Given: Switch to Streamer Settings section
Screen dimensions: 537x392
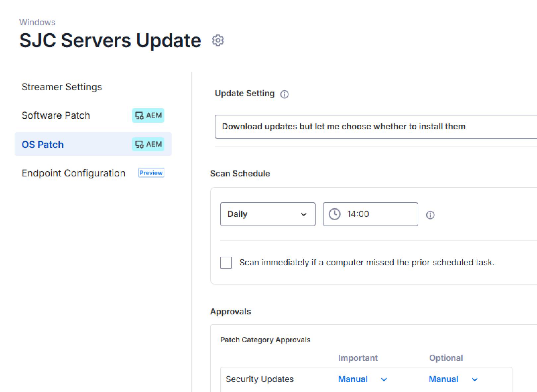Looking at the screenshot, I should 62,87.
